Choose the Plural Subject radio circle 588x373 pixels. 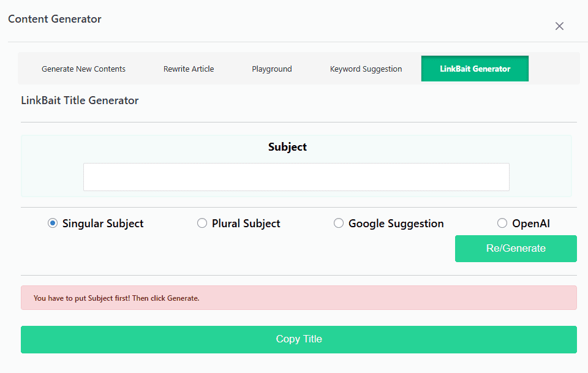202,224
